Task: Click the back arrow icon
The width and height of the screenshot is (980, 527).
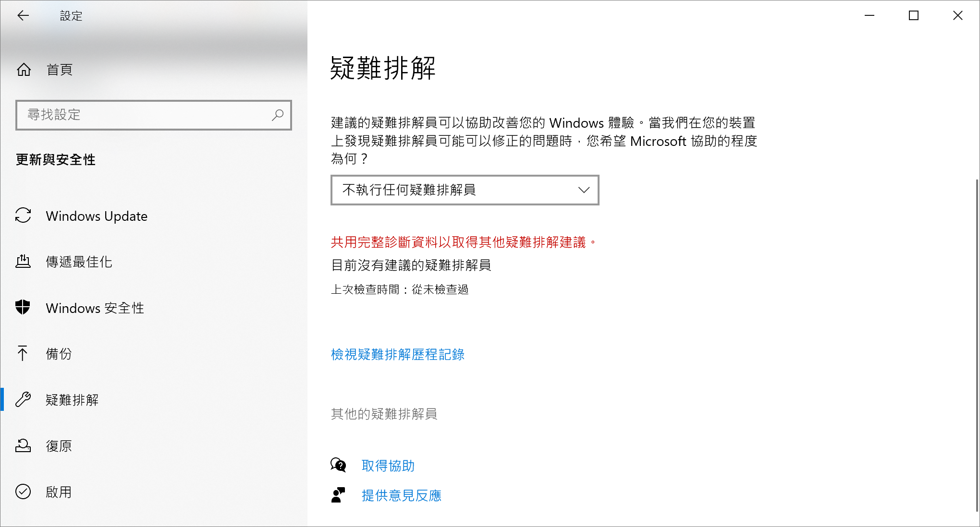Action: 23,16
